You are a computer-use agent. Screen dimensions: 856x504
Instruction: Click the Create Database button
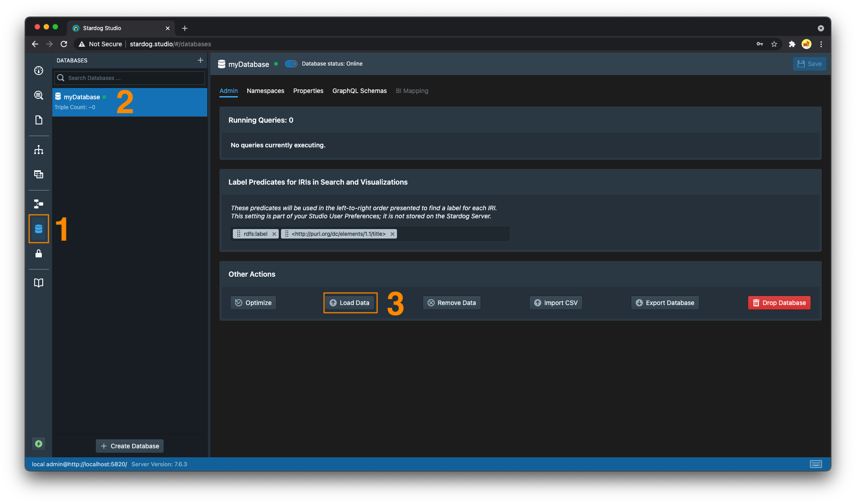tap(129, 446)
